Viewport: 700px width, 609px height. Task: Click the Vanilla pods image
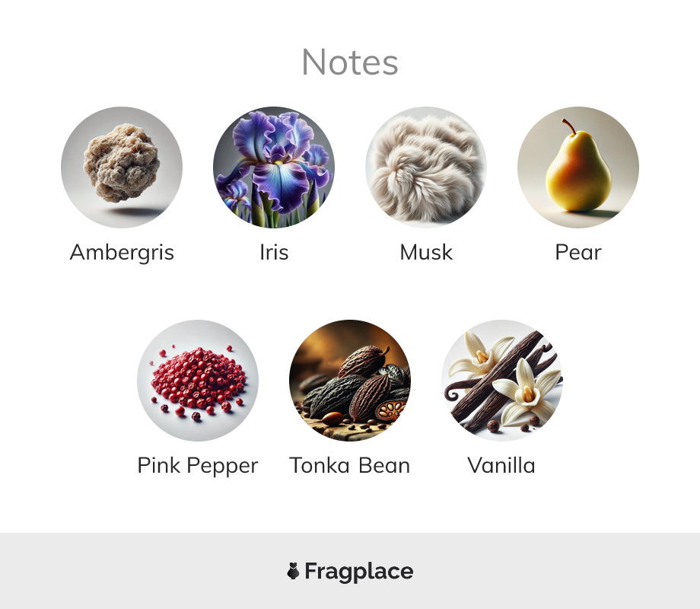(502, 380)
